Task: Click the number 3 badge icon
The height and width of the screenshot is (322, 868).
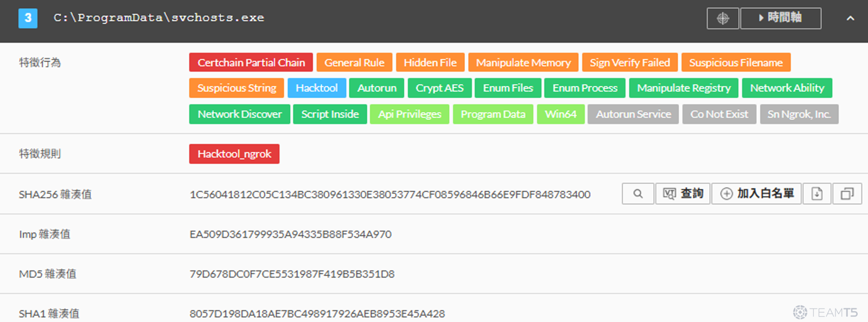Action: [x=28, y=18]
